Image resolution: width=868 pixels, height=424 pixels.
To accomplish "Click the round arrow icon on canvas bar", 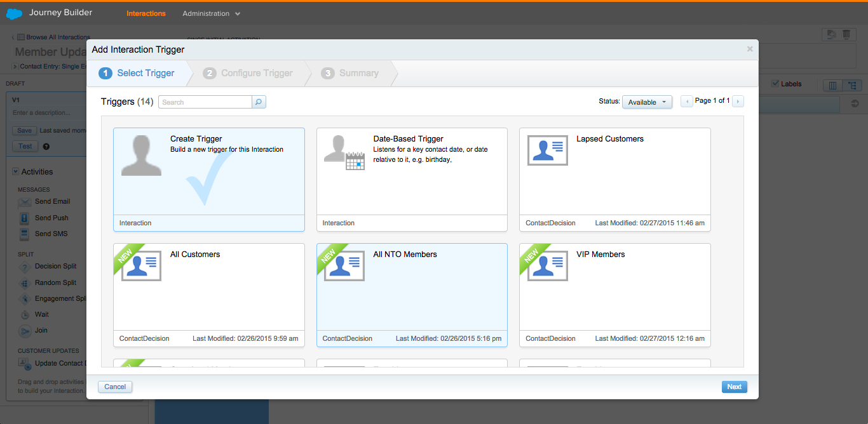I will click(855, 103).
